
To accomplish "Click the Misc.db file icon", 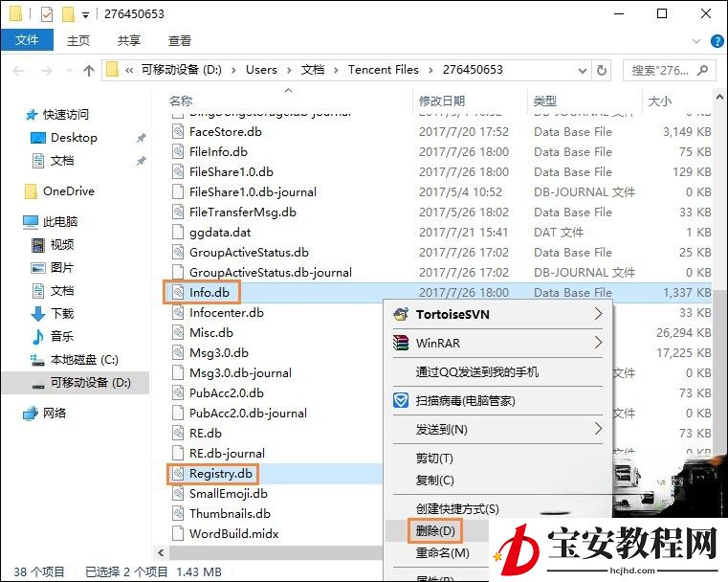I will click(178, 332).
